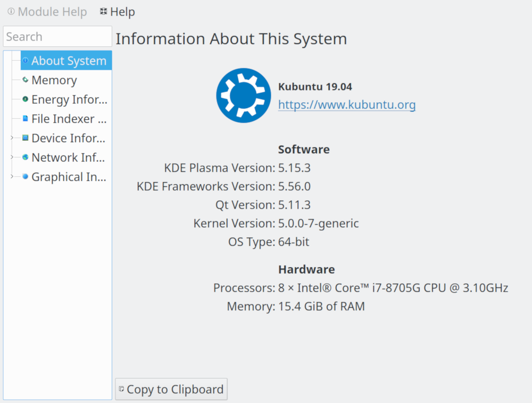Click the Kubuntu 19.04 title text
Image resolution: width=532 pixels, height=403 pixels.
[x=315, y=87]
